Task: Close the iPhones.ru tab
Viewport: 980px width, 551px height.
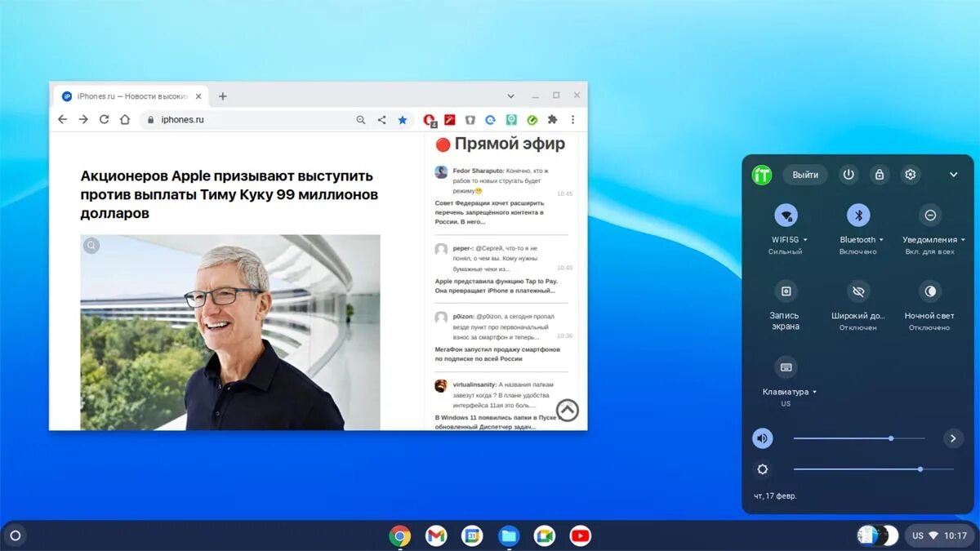Action: [198, 96]
